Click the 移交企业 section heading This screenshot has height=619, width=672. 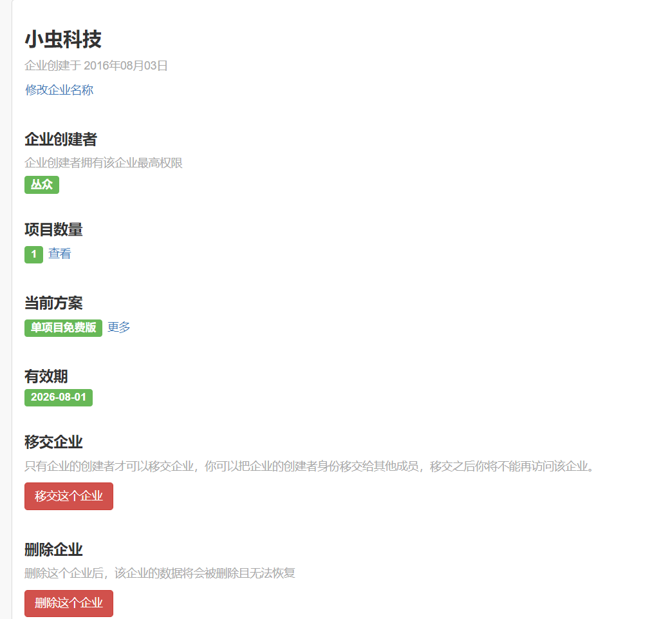click(53, 442)
